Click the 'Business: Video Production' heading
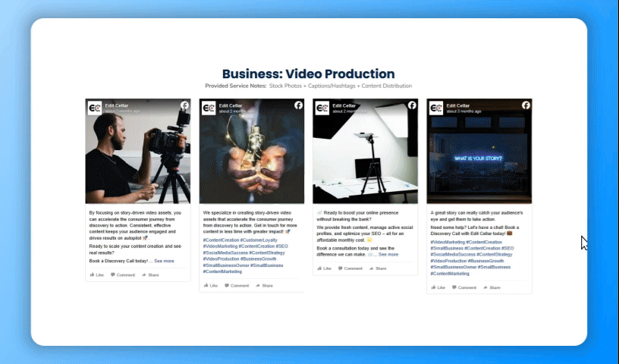The image size is (619, 364). click(308, 74)
